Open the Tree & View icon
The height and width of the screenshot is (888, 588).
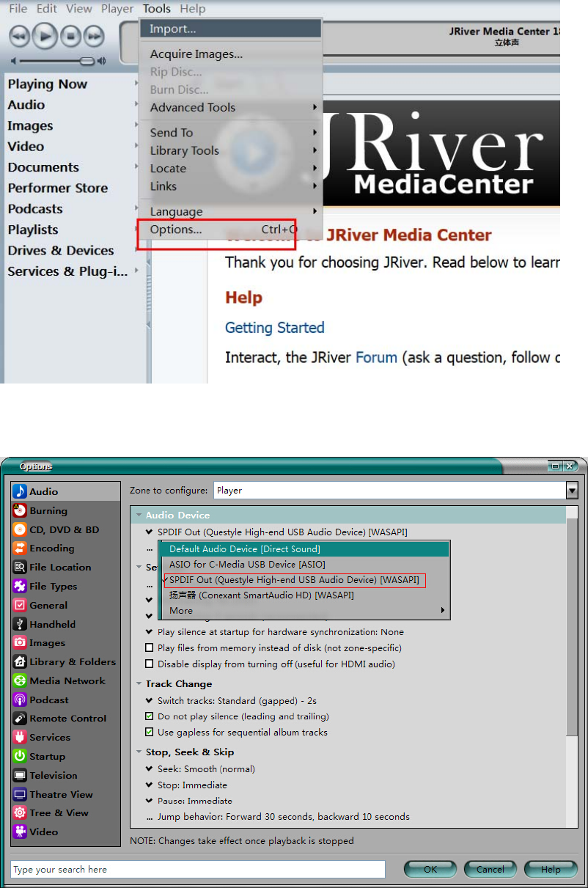20,812
